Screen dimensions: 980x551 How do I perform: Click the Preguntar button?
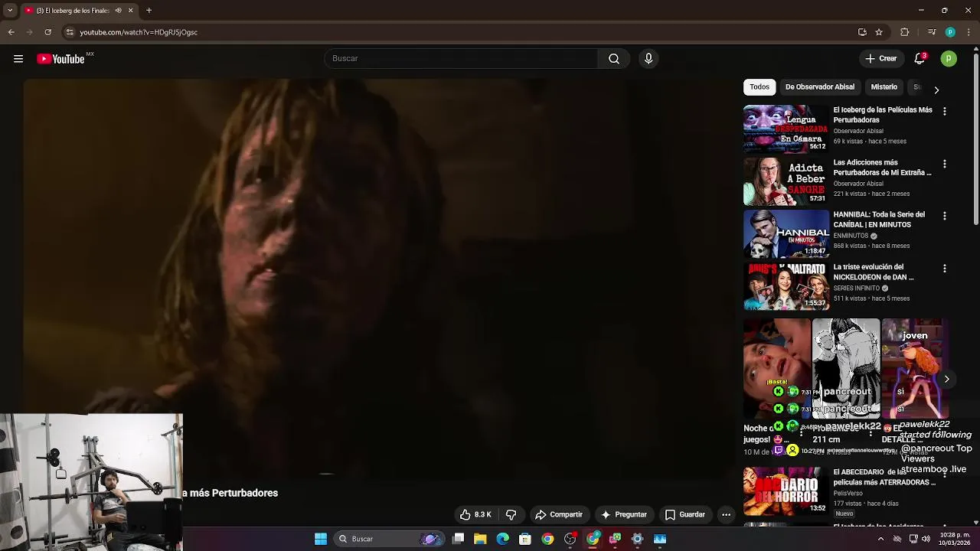pyautogui.click(x=624, y=514)
